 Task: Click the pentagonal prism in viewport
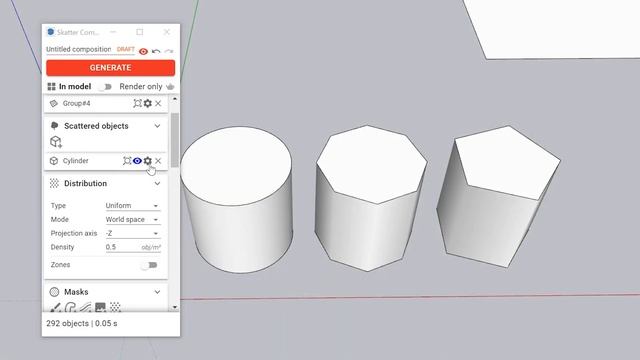click(x=498, y=196)
